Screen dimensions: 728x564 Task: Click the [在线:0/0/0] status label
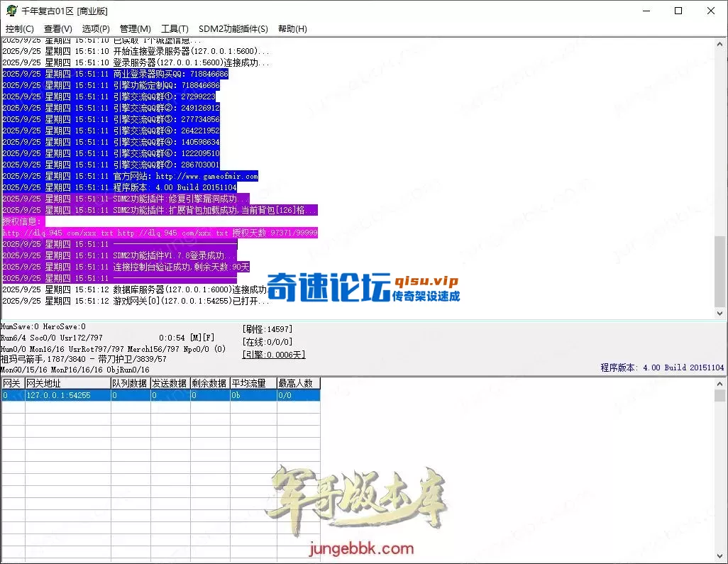point(267,342)
